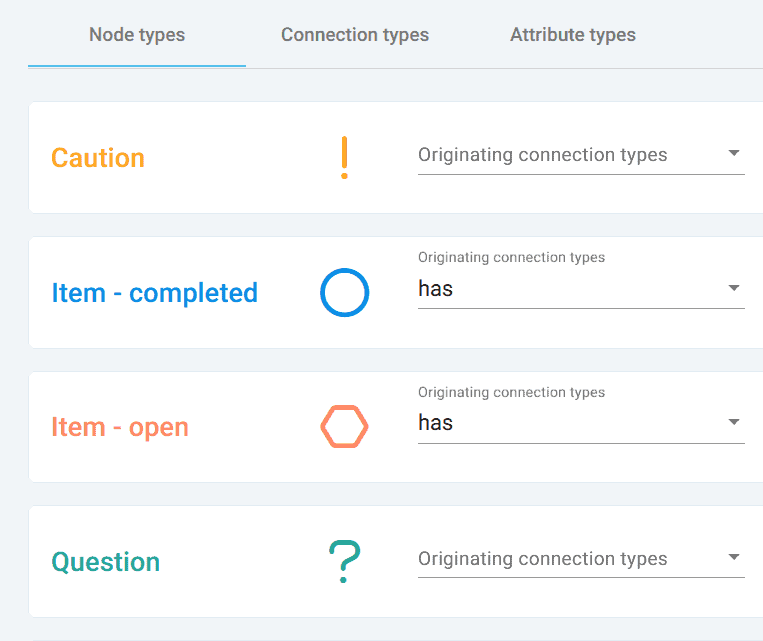Select the 'has' value for Item - completed
The width and height of the screenshot is (763, 641).
coord(436,289)
